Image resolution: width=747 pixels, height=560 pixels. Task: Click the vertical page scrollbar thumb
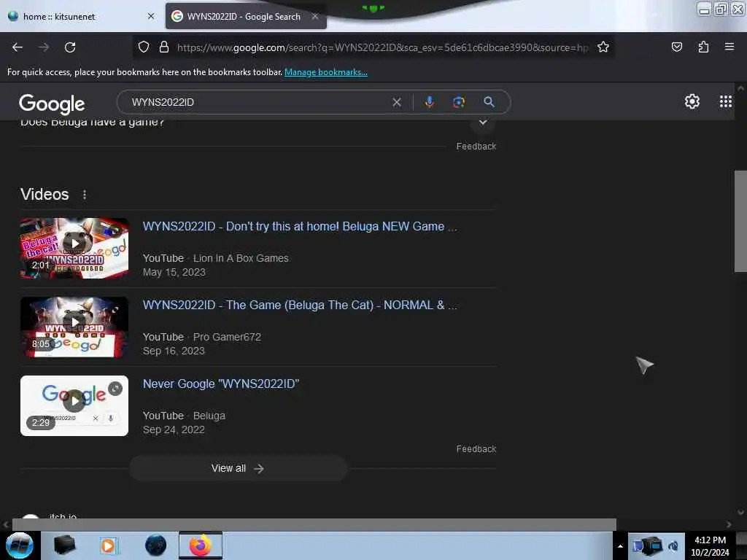[x=740, y=221]
